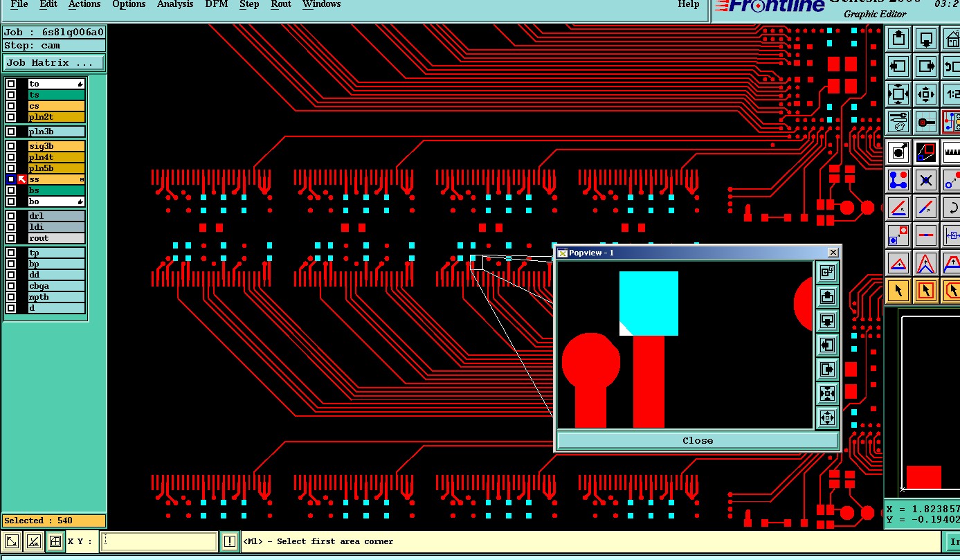This screenshot has height=560, width=960.
Task: Click the Popview zoom out icon
Action: click(827, 417)
